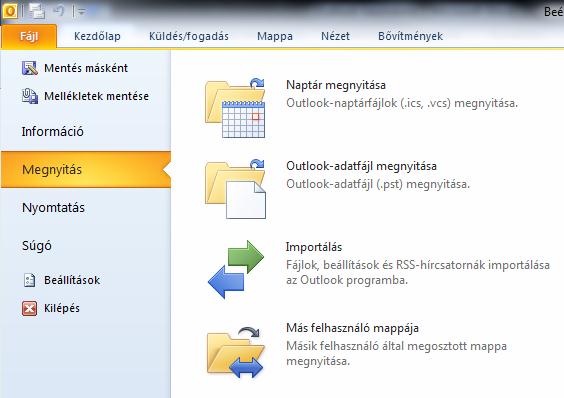The width and height of the screenshot is (564, 398).
Task: Click the Send/Receive All Folders quick access icon
Action: pyautogui.click(x=37, y=11)
